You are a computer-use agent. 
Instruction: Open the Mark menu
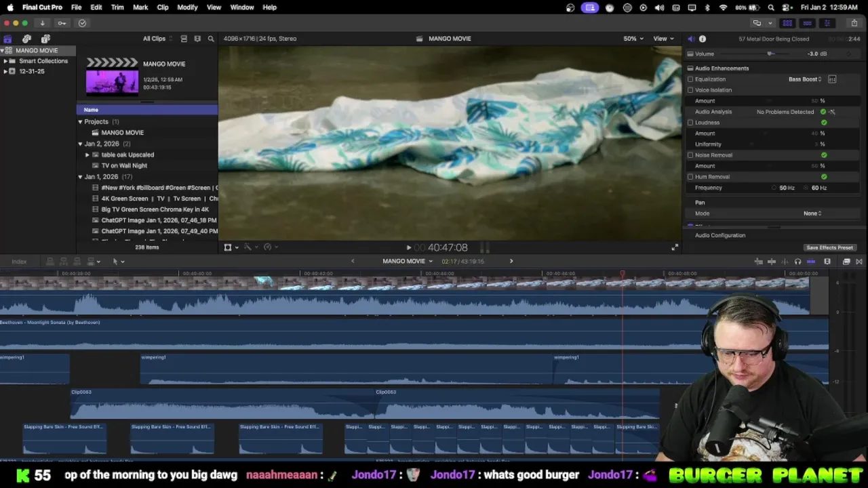tap(140, 7)
